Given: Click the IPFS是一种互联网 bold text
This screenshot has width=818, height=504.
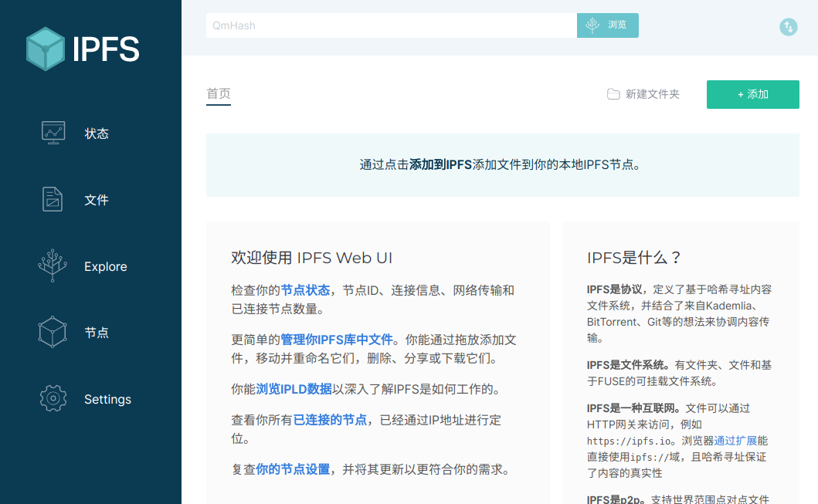Looking at the screenshot, I should 630,408.
